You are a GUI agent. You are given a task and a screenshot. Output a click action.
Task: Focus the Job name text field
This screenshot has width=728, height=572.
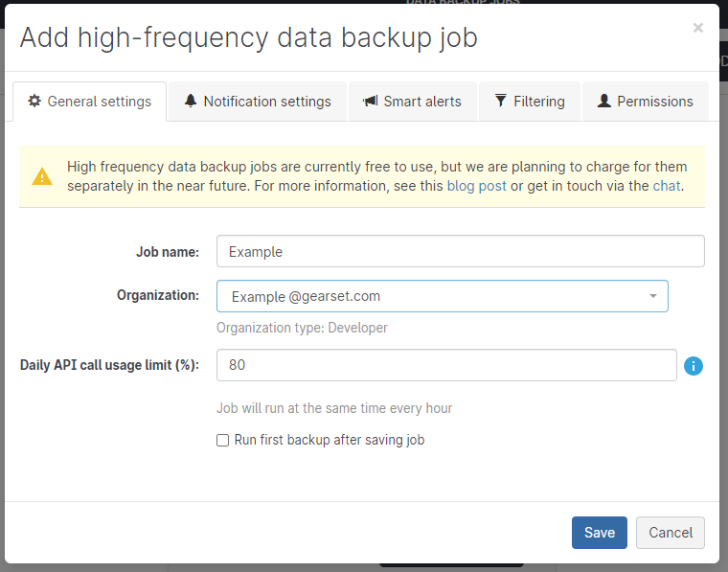coord(460,252)
